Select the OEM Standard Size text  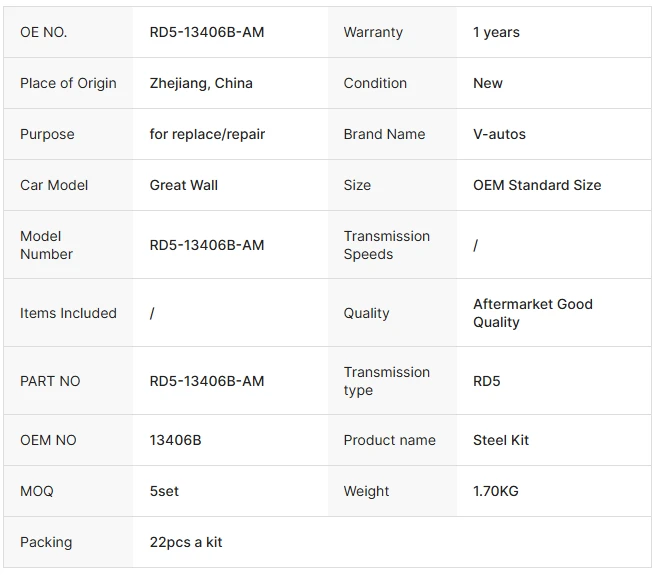pos(537,185)
